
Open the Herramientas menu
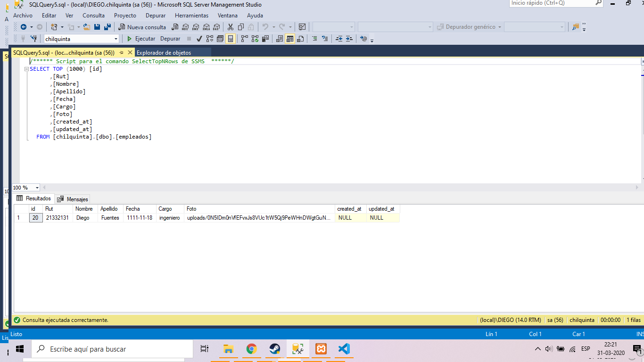click(191, 16)
